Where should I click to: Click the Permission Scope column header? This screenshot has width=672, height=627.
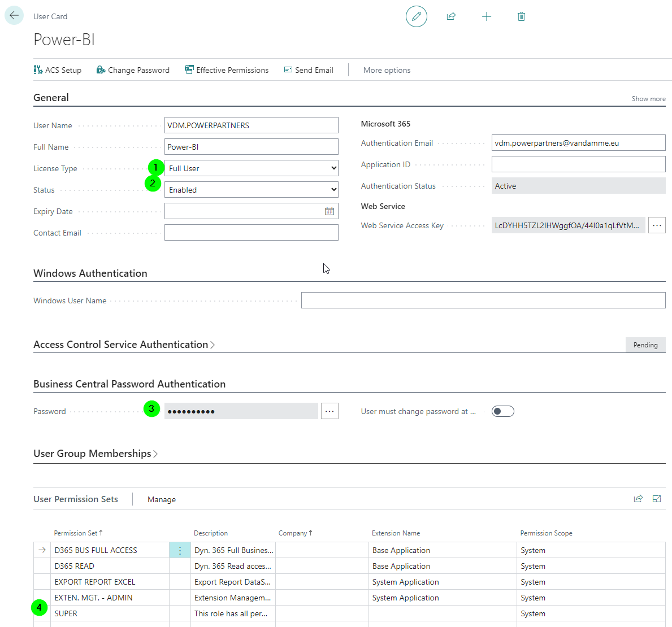point(546,533)
